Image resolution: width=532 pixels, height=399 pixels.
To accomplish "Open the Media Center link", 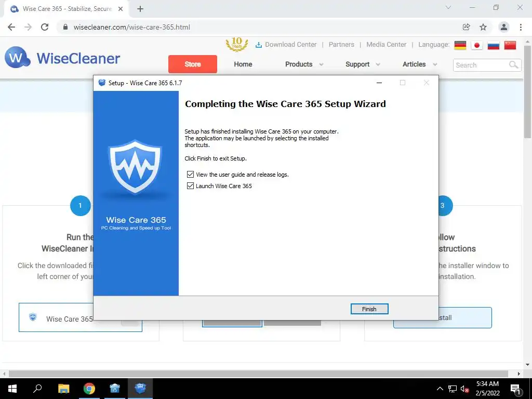I will click(x=386, y=45).
